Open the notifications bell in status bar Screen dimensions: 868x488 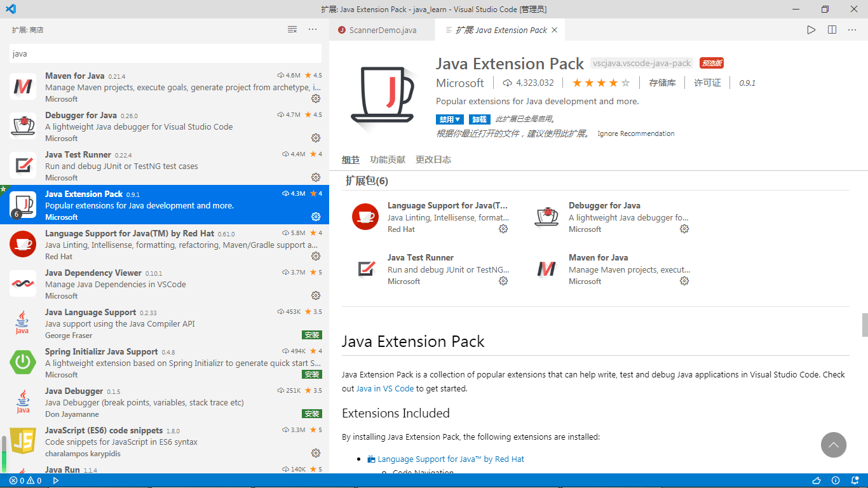click(855, 481)
